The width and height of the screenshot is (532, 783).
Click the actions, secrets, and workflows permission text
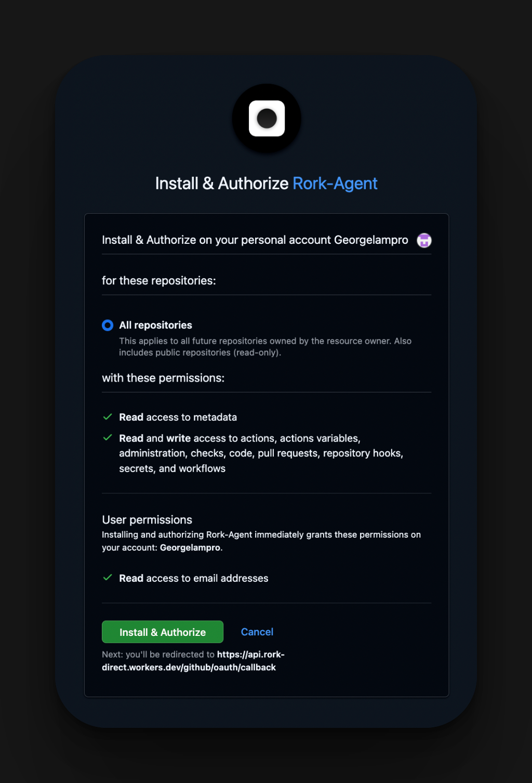tap(261, 453)
